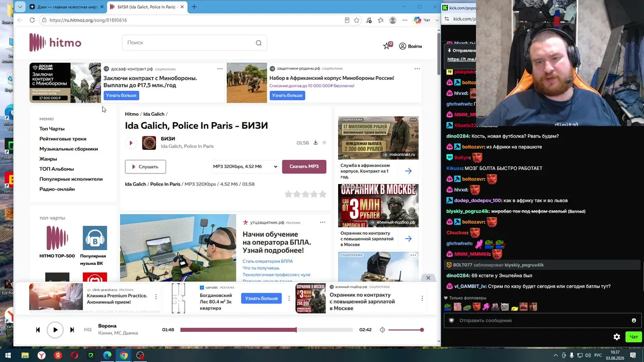Open kick chat settings gear
Image resolution: width=644 pixels, height=362 pixels.
coord(617,337)
